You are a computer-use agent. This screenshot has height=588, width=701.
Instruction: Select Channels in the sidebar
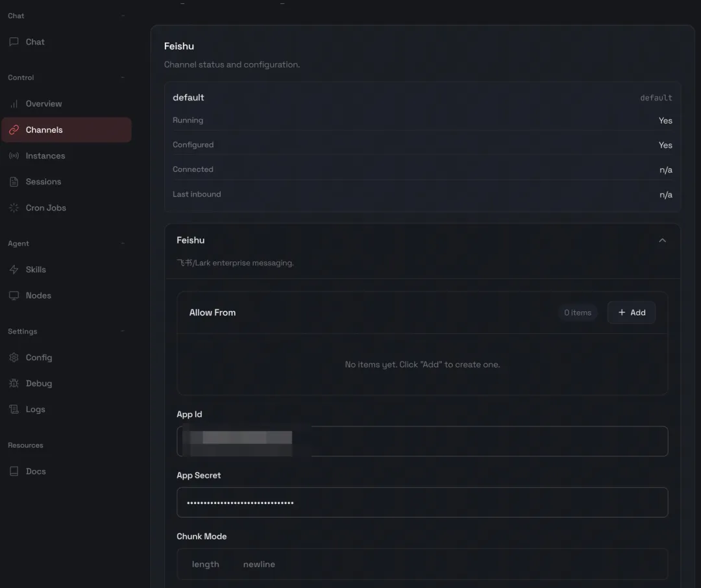click(x=66, y=130)
